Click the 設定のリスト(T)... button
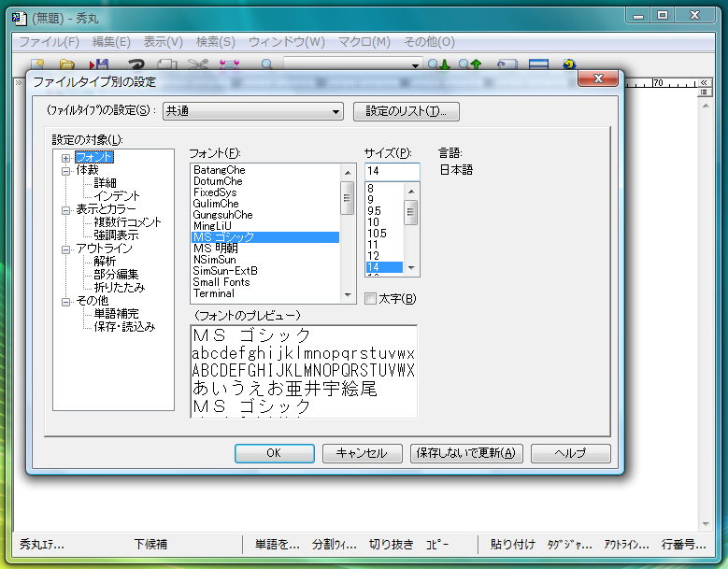728x569 pixels. point(407,112)
